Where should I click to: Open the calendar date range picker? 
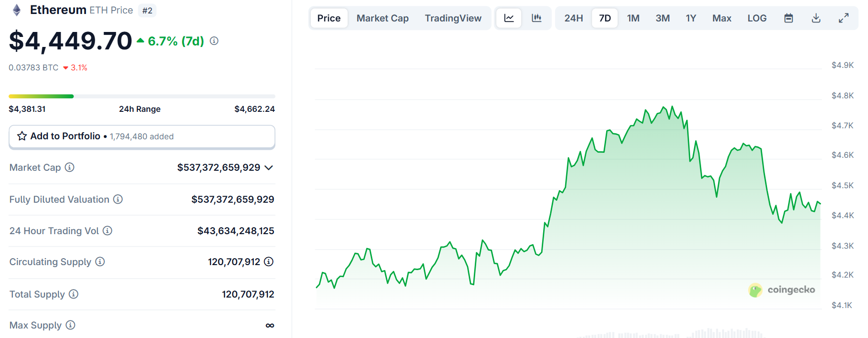[x=789, y=18]
